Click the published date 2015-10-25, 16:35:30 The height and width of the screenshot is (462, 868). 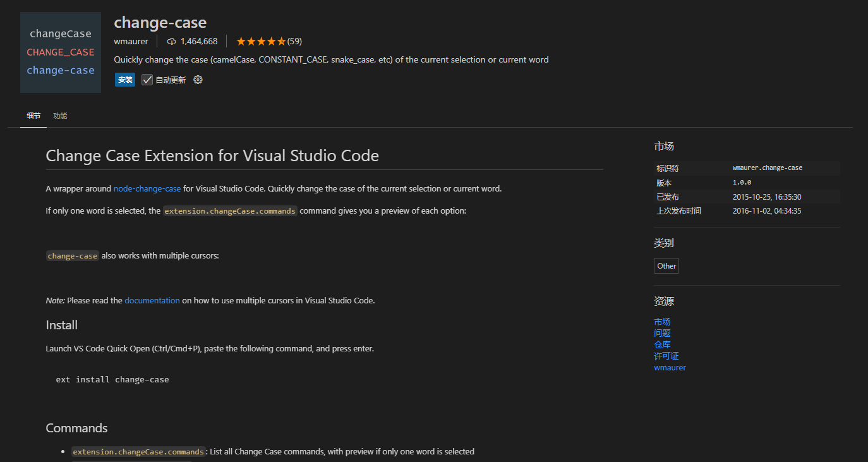click(x=767, y=197)
